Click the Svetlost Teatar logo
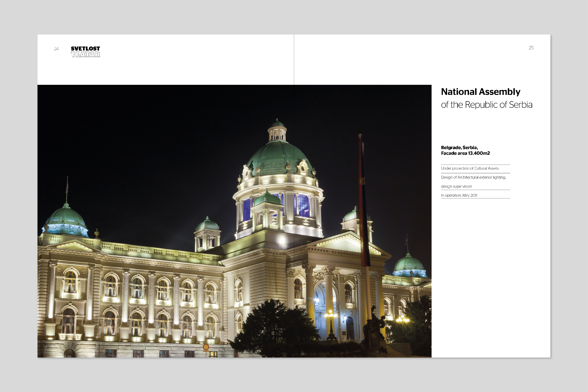Viewport: 588px width, 392px height. [x=85, y=52]
